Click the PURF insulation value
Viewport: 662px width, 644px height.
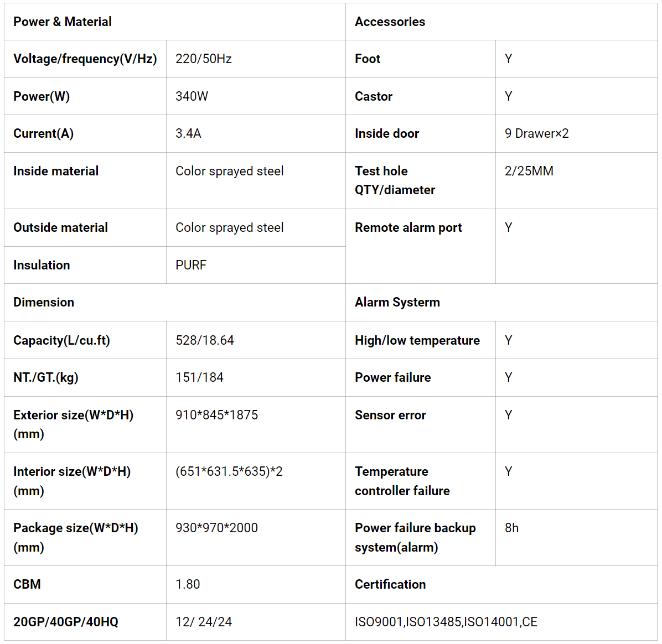click(191, 265)
